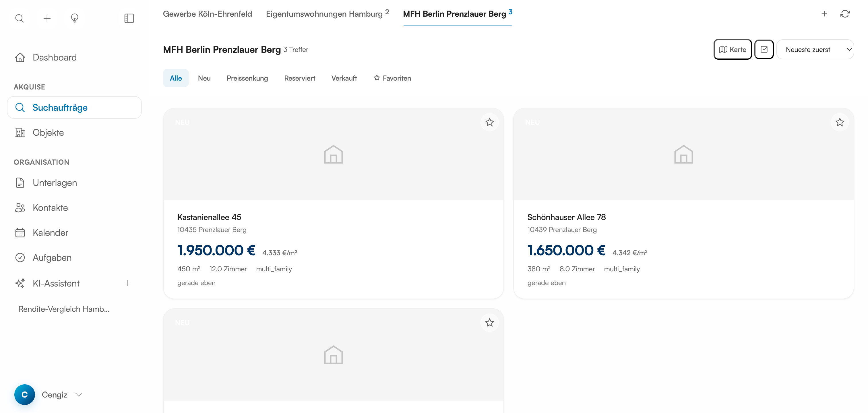Go to Objekte in the sidebar
The width and height of the screenshot is (868, 413).
coord(48,133)
